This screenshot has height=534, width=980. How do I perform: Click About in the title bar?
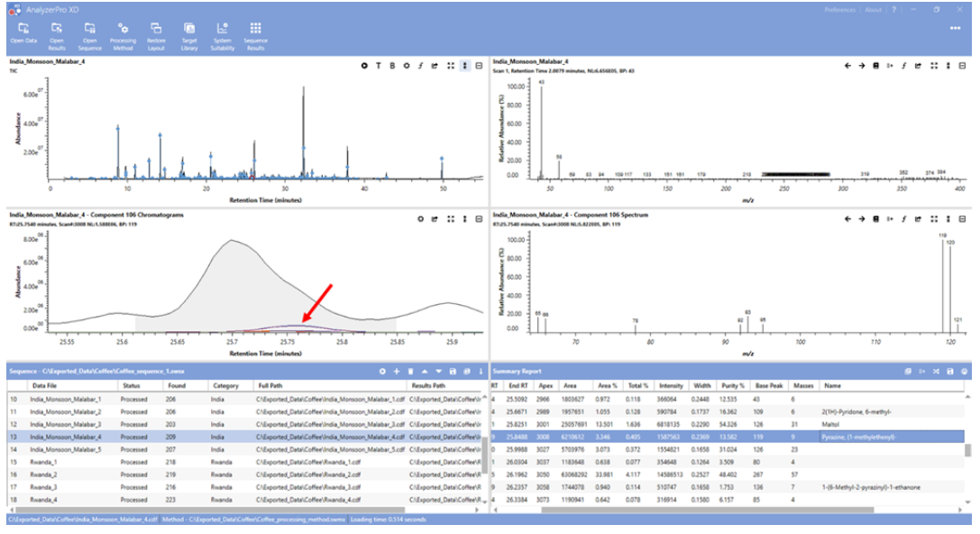(873, 9)
